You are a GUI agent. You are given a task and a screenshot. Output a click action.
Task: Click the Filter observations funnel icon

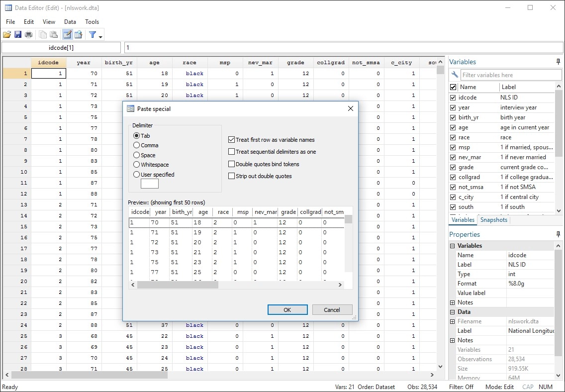point(92,34)
